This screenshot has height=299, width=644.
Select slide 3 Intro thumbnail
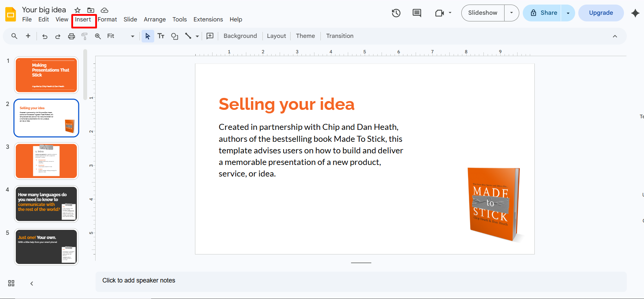[46, 161]
